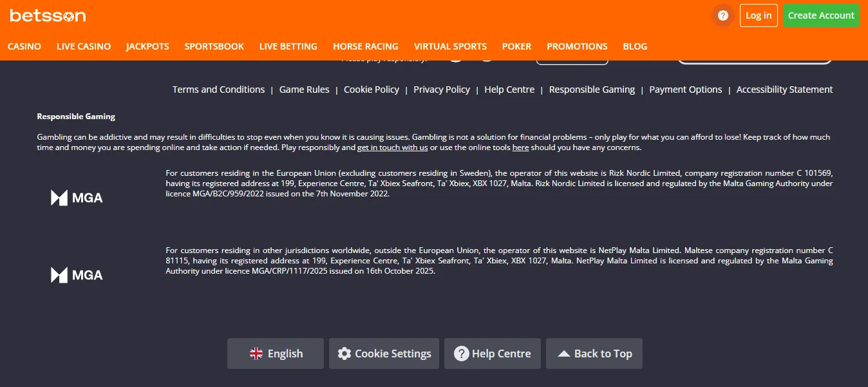
Task: Click the 'here' online tools link
Action: click(520, 147)
